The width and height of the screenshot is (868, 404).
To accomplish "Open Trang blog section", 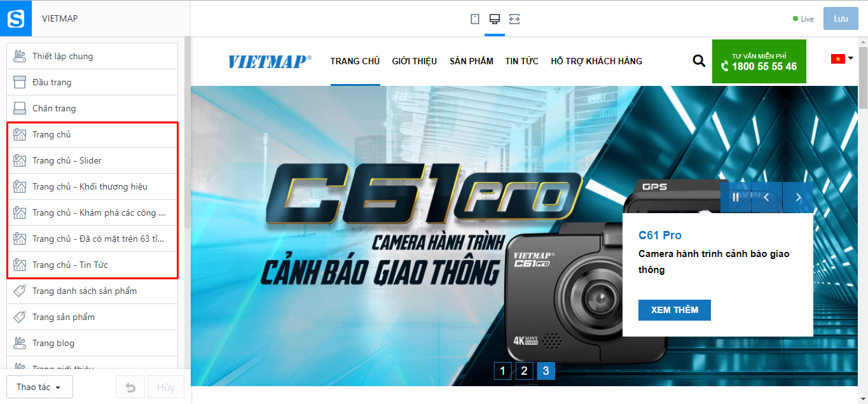I will click(92, 343).
